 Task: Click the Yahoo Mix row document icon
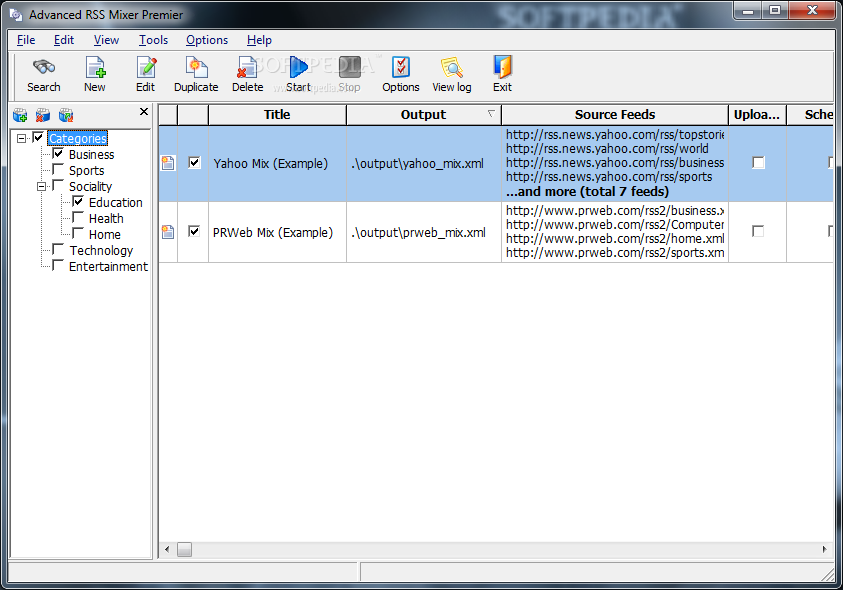tap(168, 163)
